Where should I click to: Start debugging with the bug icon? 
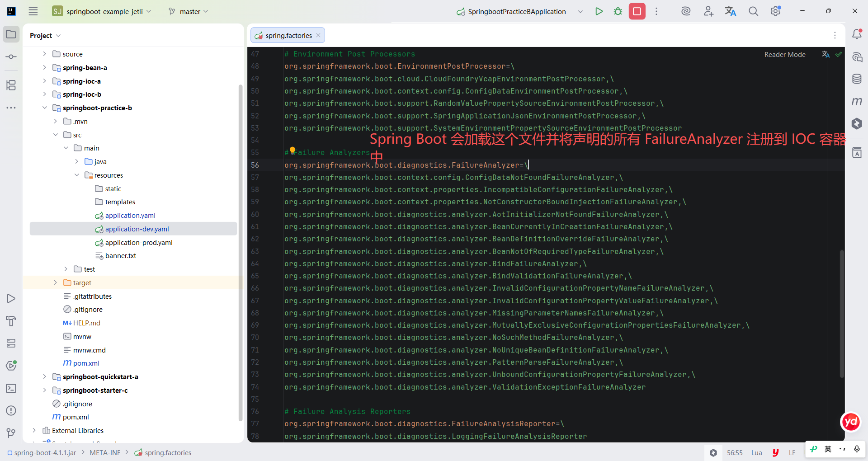coord(618,11)
